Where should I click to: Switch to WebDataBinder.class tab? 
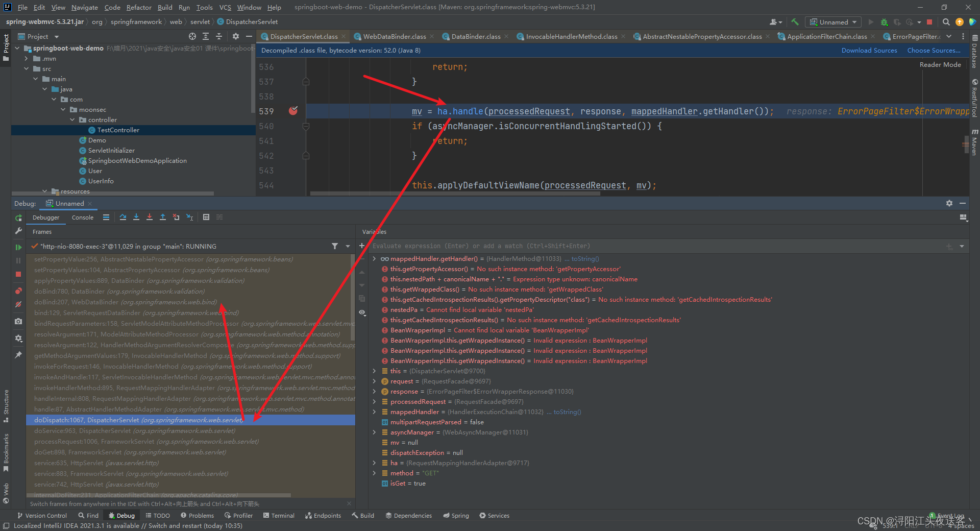coord(394,36)
